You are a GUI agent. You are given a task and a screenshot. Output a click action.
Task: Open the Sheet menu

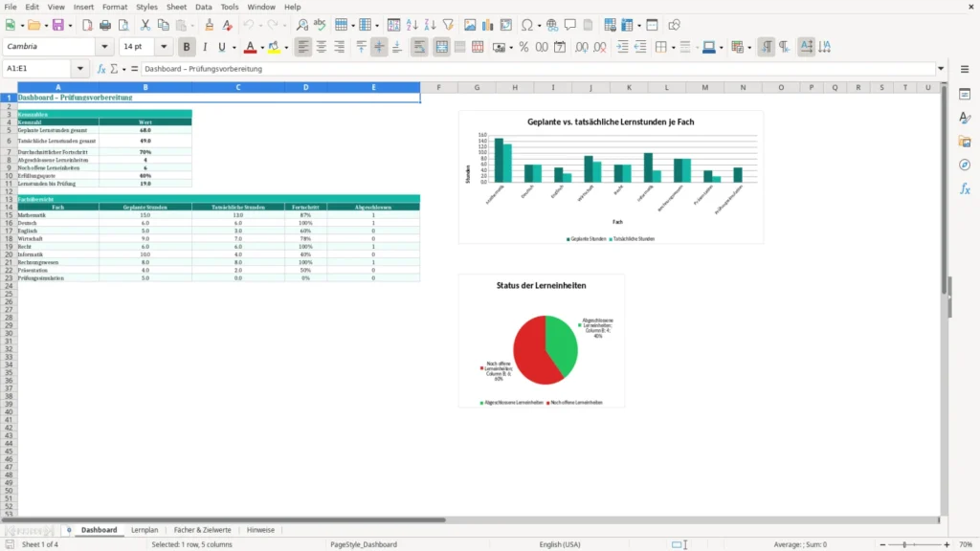[x=176, y=7]
